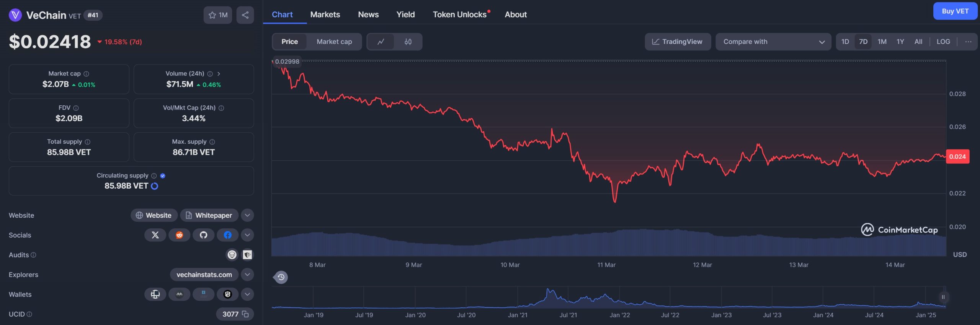Viewport: 980px width, 325px height.
Task: Open vechainstats.com explorer link
Action: 204,274
